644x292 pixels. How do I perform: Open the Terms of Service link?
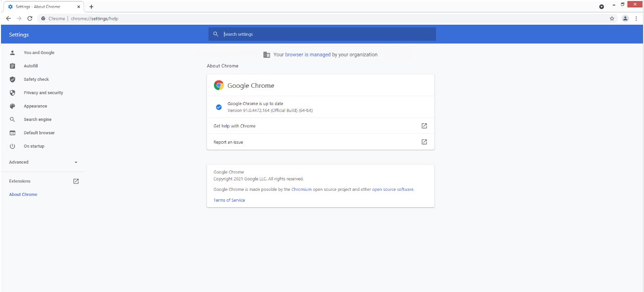coord(229,200)
